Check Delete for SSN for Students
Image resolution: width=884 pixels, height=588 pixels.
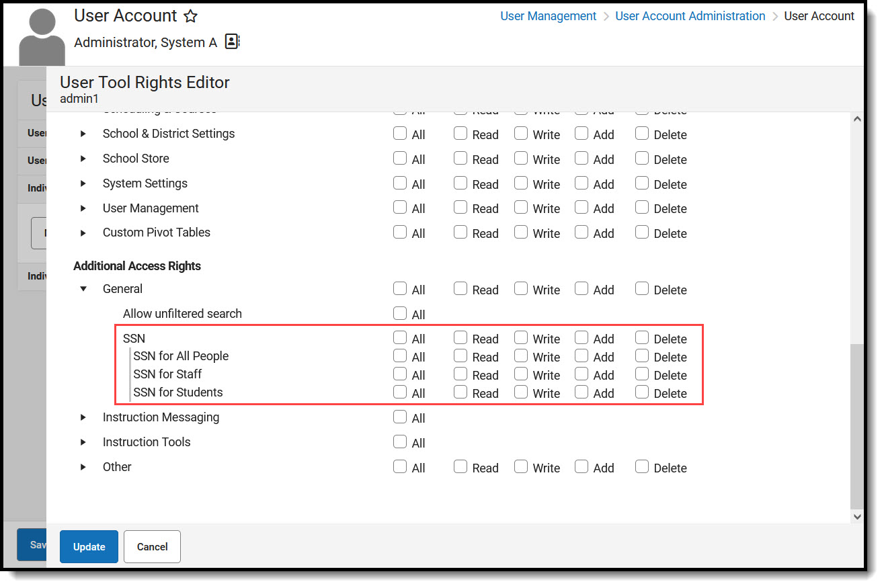coord(642,392)
